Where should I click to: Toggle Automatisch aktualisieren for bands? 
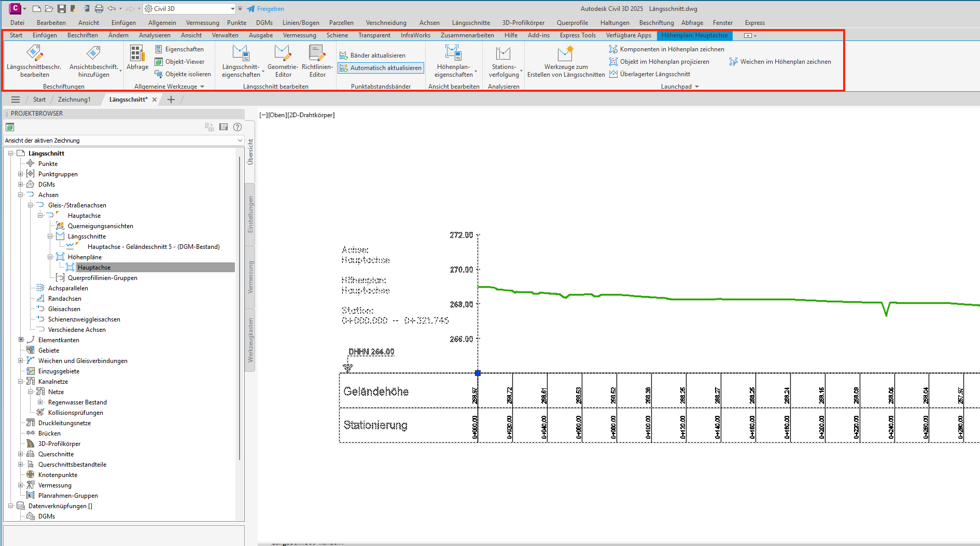point(381,68)
